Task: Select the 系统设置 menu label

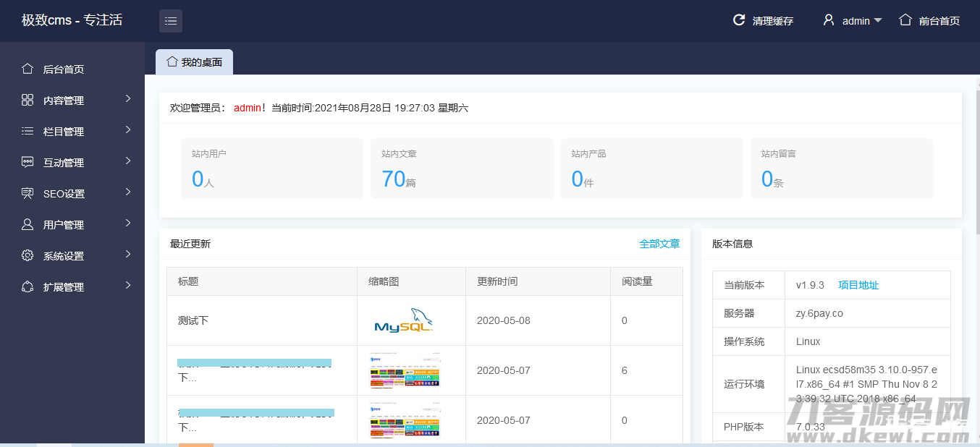Action: click(x=64, y=256)
